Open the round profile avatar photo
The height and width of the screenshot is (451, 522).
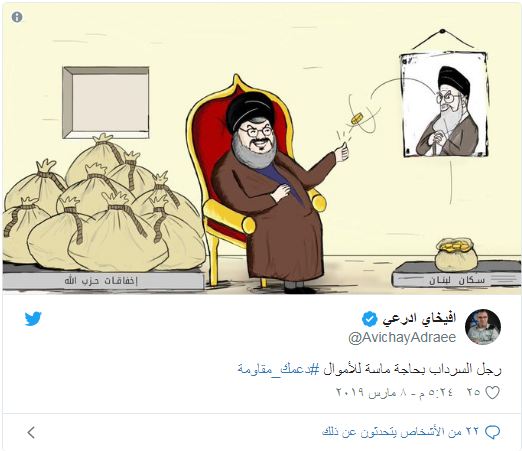click(x=483, y=327)
